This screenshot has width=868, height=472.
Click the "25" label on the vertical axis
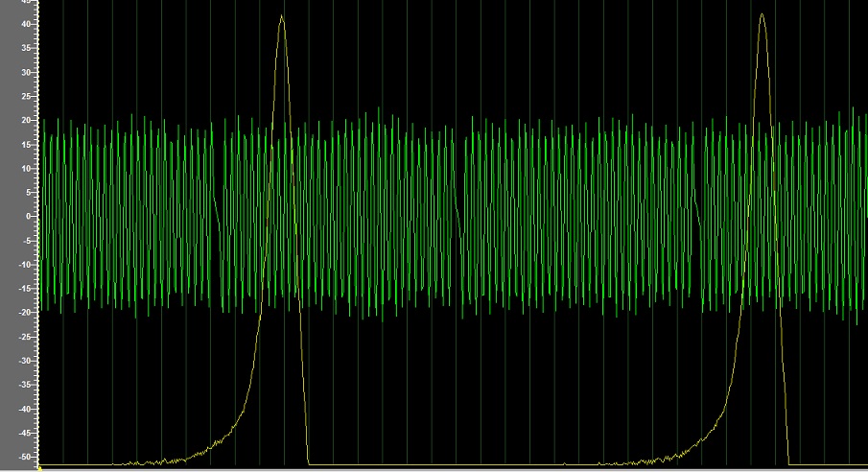(26, 96)
